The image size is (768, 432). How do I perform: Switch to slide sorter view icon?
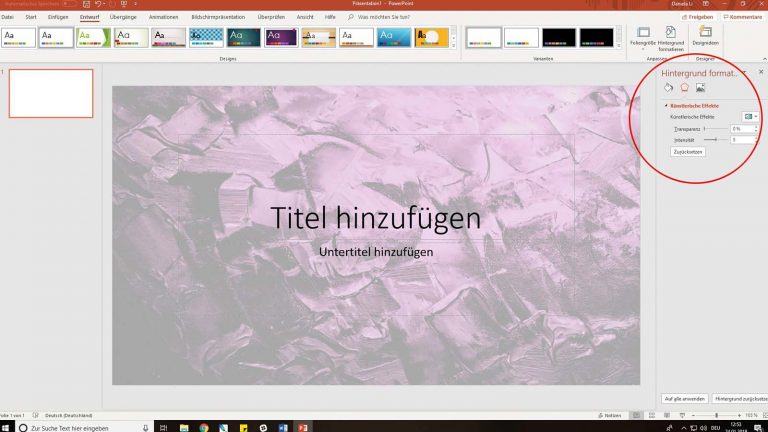651,415
